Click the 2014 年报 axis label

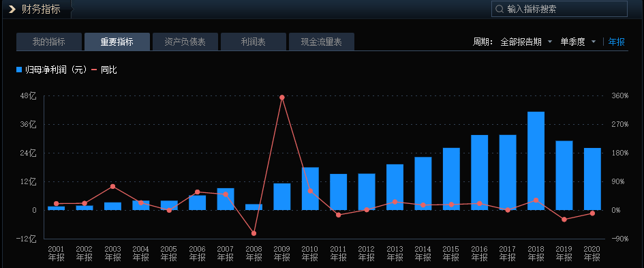[x=423, y=253]
